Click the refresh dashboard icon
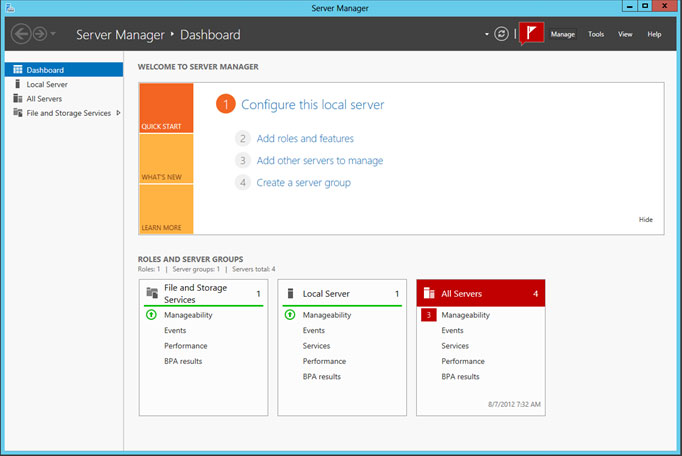682x456 pixels. tap(501, 34)
